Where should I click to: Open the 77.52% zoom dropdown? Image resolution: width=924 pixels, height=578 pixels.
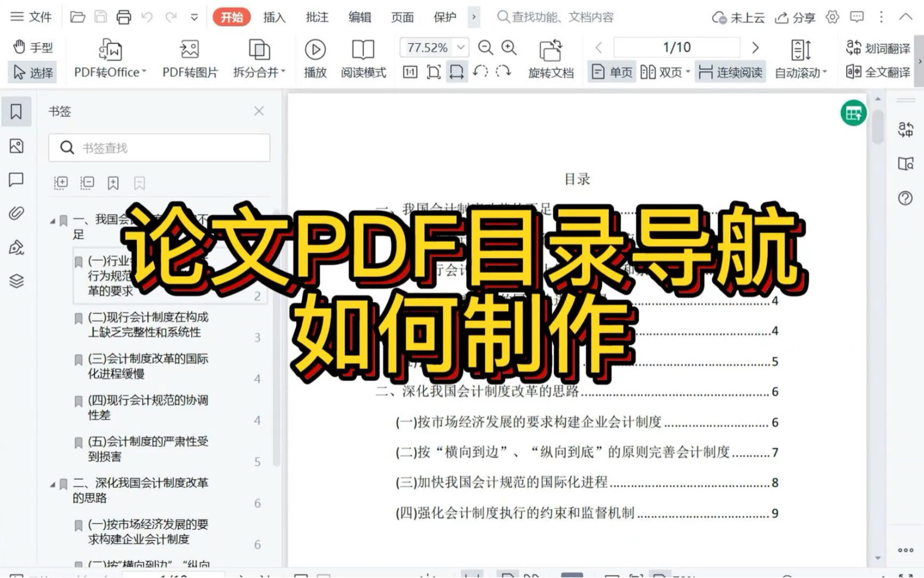click(x=461, y=47)
